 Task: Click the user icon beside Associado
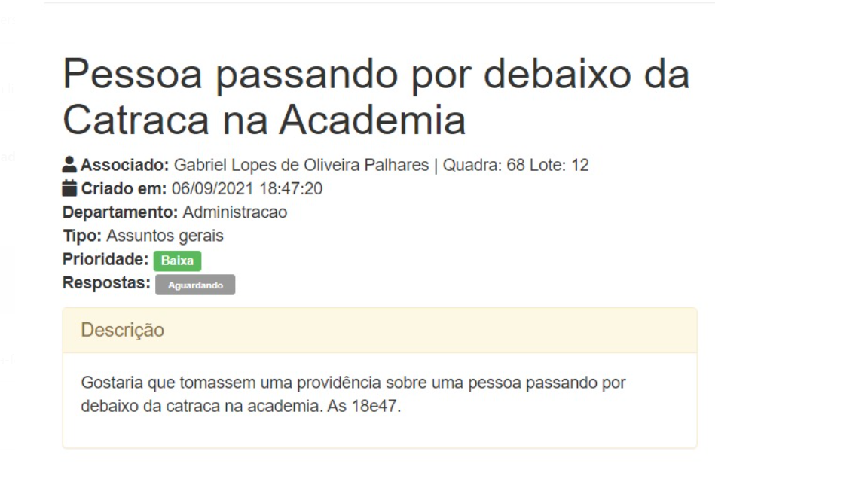(70, 165)
